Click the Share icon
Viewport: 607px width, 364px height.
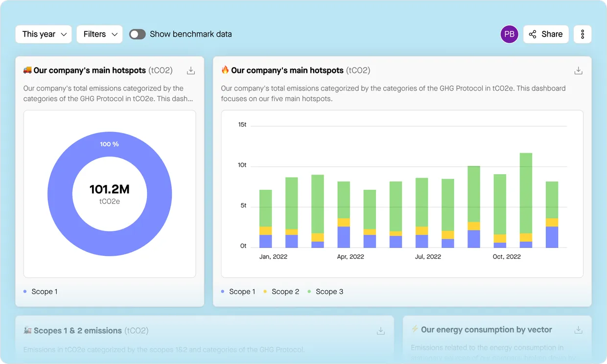[532, 34]
